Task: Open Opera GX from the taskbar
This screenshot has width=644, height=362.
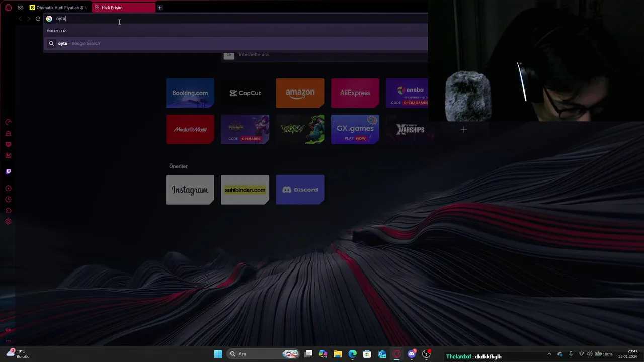Action: pyautogui.click(x=397, y=354)
